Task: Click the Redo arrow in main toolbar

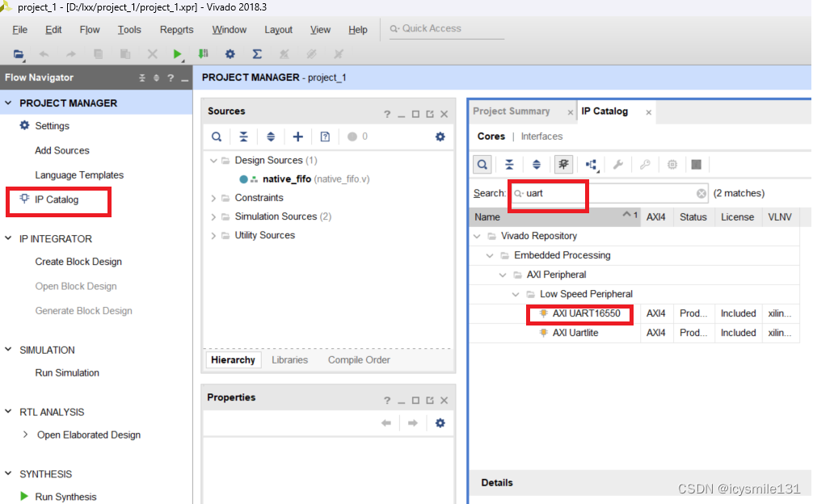Action: point(71,54)
